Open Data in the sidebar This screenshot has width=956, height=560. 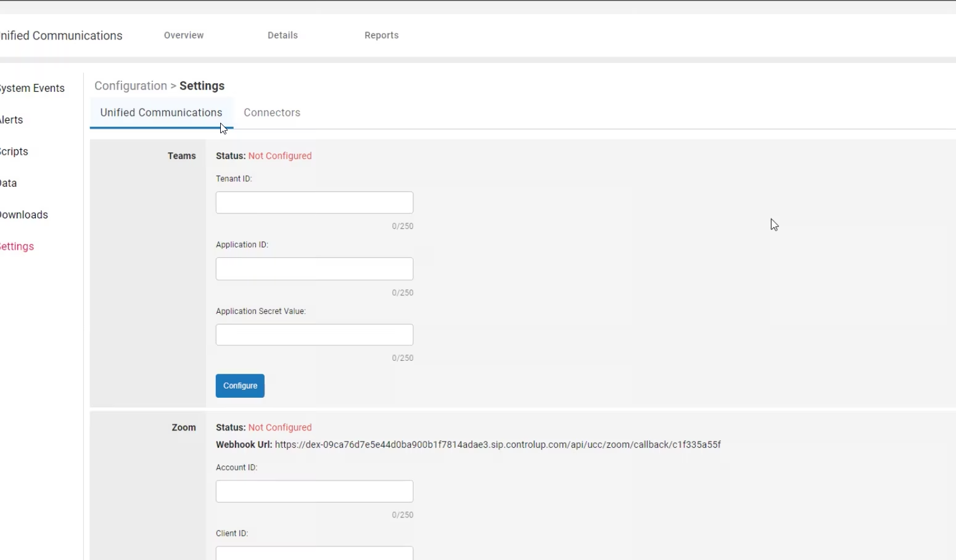click(x=9, y=183)
